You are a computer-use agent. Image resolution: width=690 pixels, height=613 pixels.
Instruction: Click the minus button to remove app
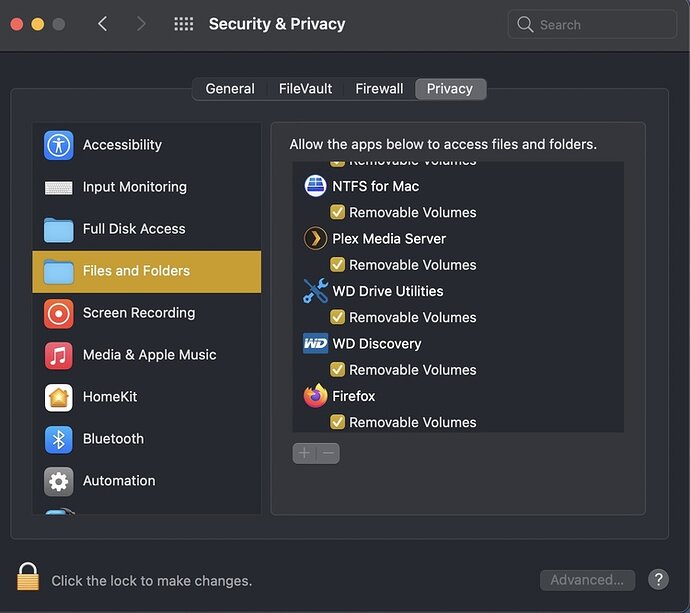tap(328, 453)
